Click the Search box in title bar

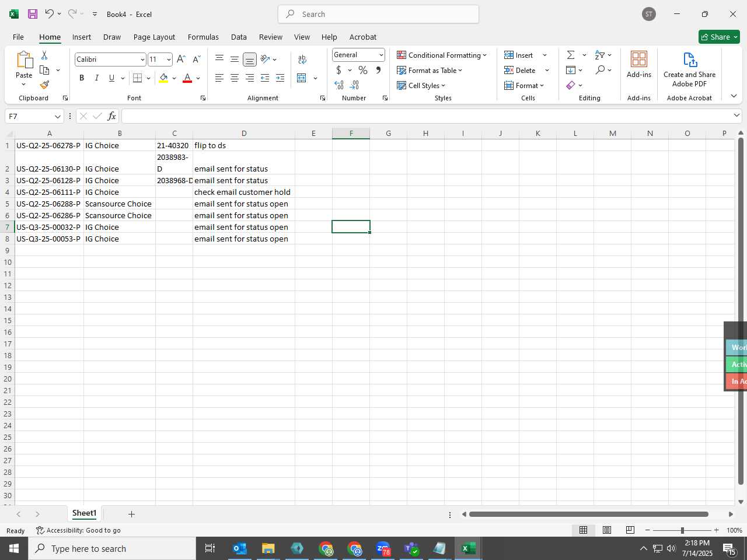tap(378, 14)
